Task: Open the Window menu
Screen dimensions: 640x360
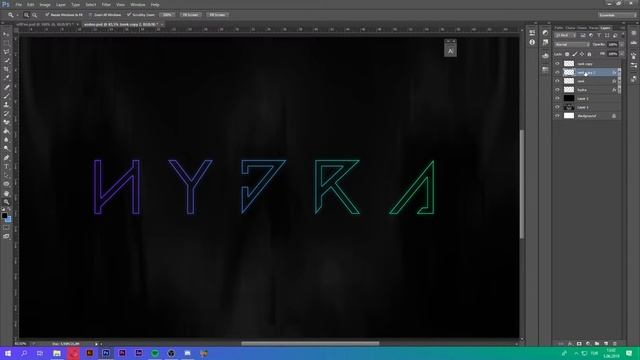Action: click(x=138, y=4)
